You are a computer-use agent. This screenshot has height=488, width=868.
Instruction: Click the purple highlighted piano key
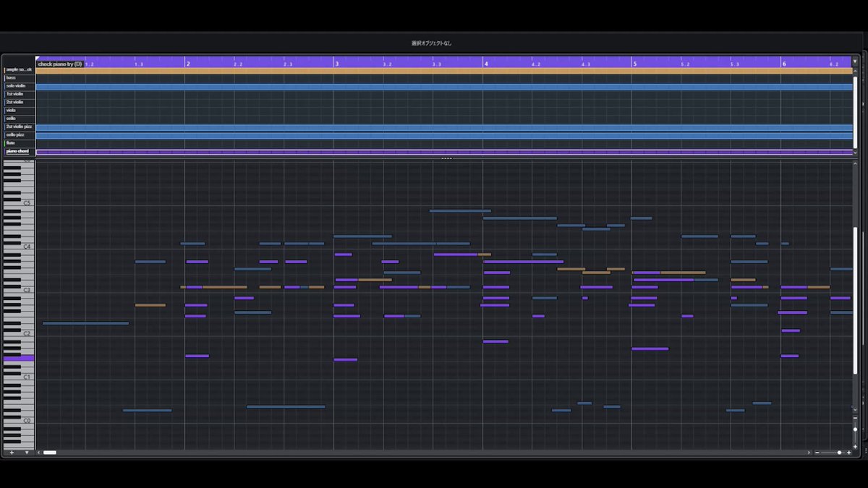click(x=19, y=358)
